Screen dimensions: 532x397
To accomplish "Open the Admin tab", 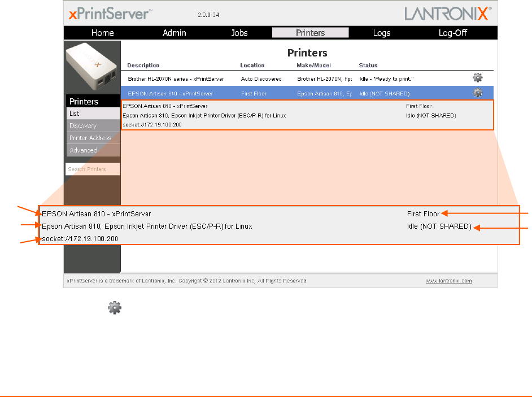I will tap(174, 33).
